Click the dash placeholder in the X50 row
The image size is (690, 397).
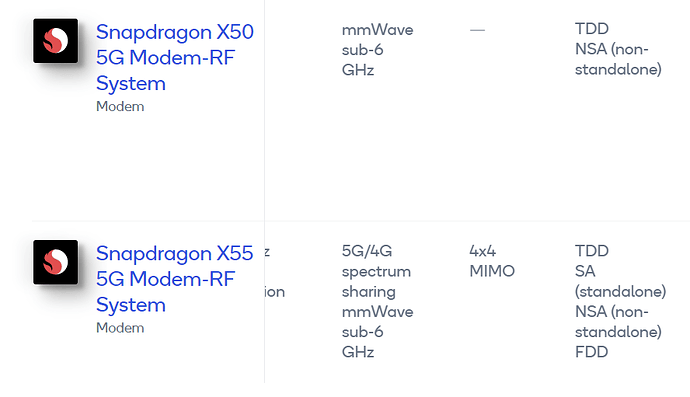pos(477,30)
